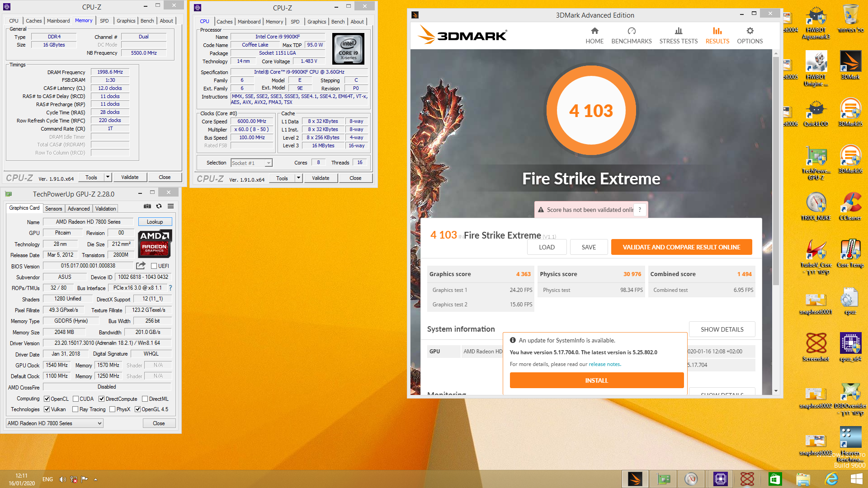This screenshot has width=868, height=488.
Task: Click the validation help question mark
Action: tap(640, 210)
